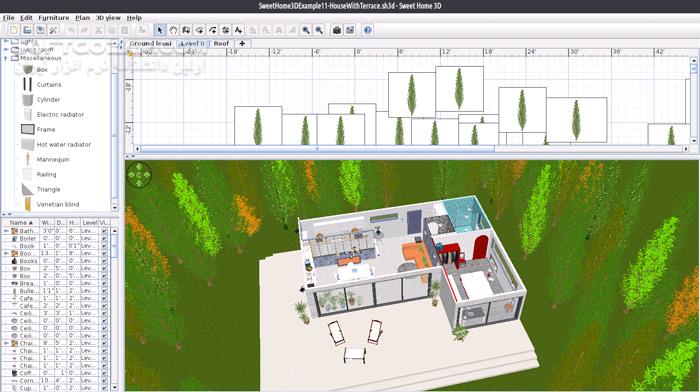Sort furniture by Name column header
The width and height of the screenshot is (700, 392).
click(21, 222)
